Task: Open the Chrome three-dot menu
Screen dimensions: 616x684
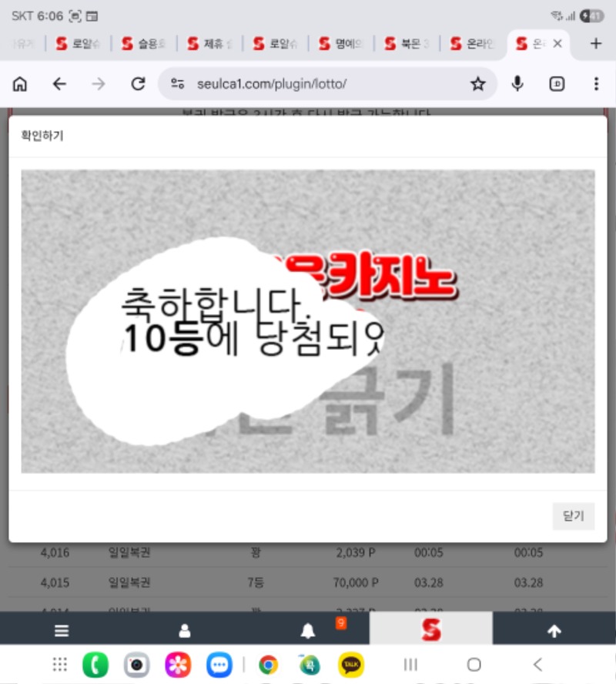Action: click(x=596, y=84)
